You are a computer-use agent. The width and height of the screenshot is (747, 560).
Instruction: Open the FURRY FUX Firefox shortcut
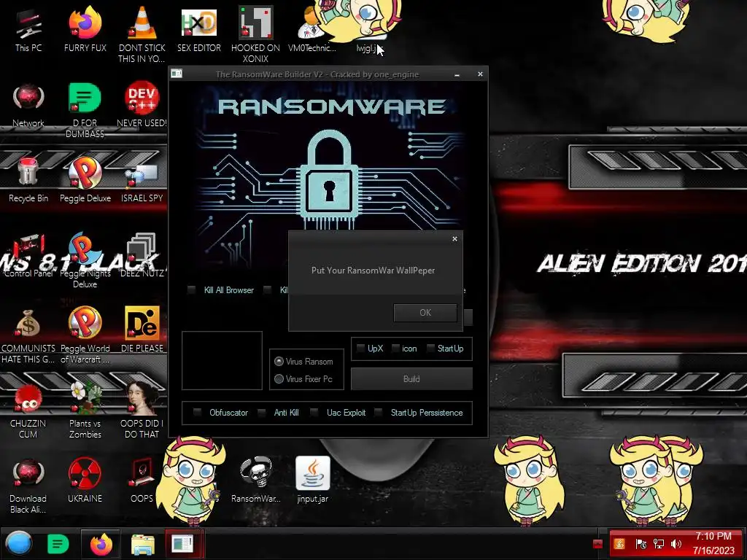click(x=85, y=29)
